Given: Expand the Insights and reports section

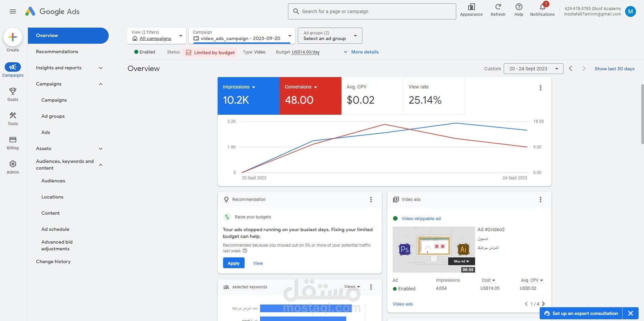Looking at the screenshot, I should (101, 68).
